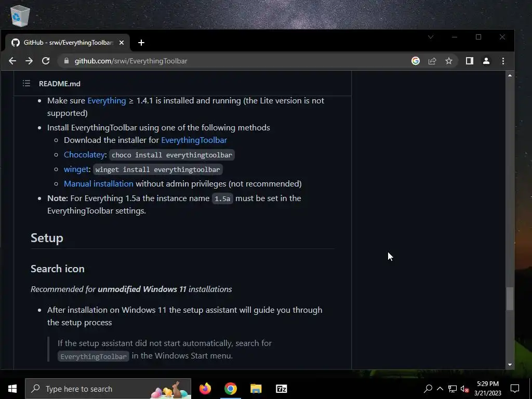
Task: Toggle Chrome side panel
Action: (x=470, y=61)
